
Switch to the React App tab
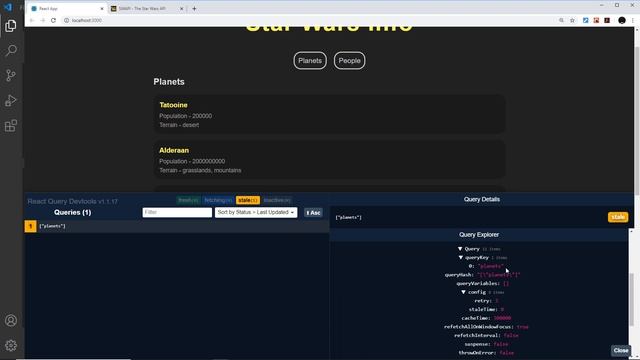click(67, 9)
